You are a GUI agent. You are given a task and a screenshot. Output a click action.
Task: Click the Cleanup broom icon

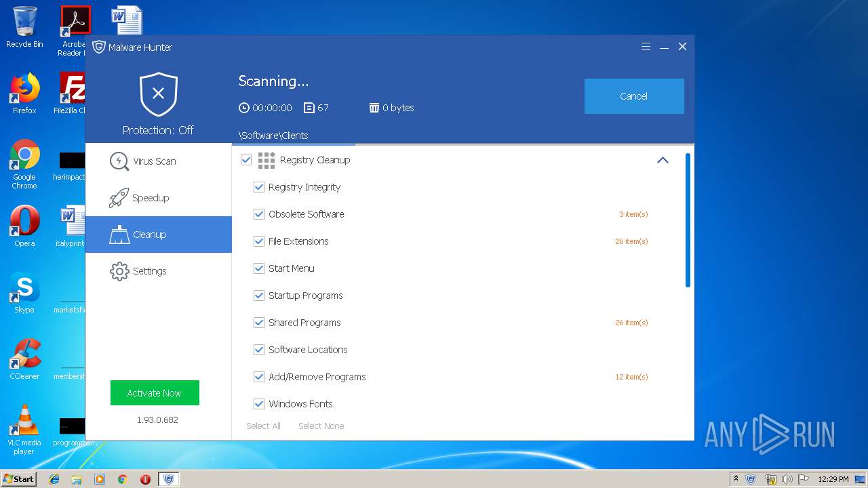click(x=119, y=235)
